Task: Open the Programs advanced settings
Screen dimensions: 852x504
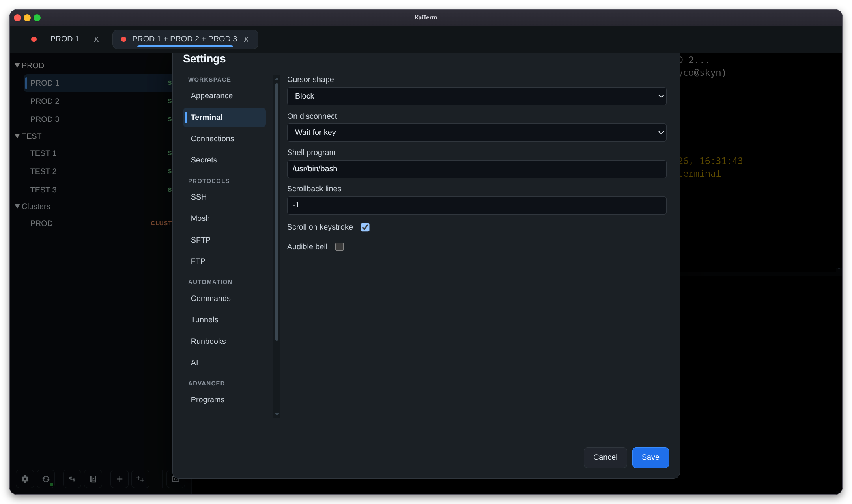Action: (224, 400)
